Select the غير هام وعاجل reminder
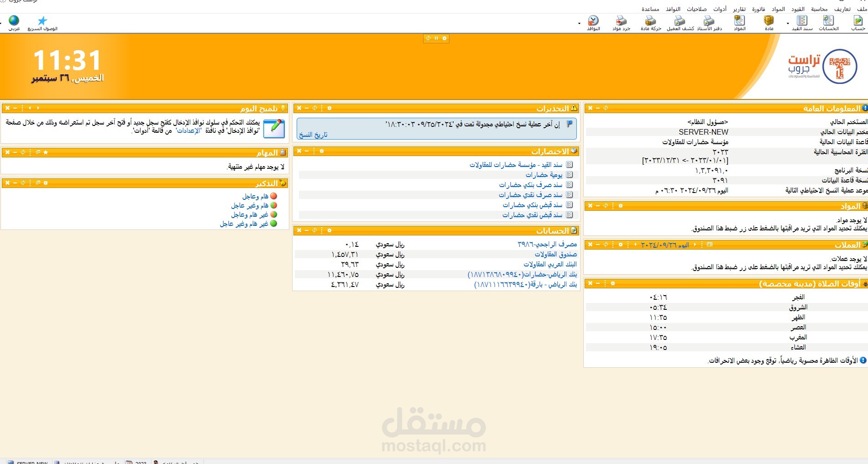The width and height of the screenshot is (868, 464). pos(254,214)
